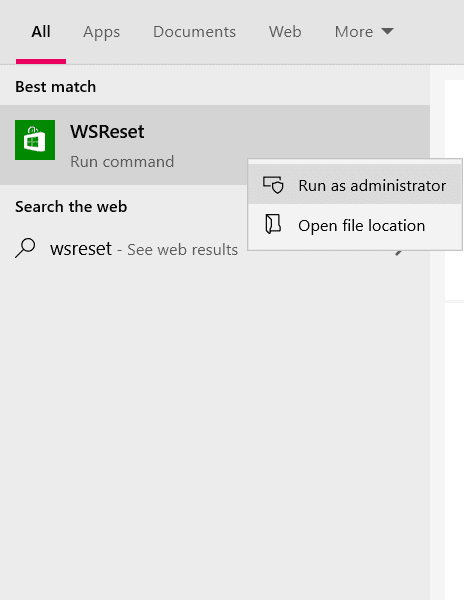
Task: Click the magnifier icon next to wsreset
Action: pos(25,248)
